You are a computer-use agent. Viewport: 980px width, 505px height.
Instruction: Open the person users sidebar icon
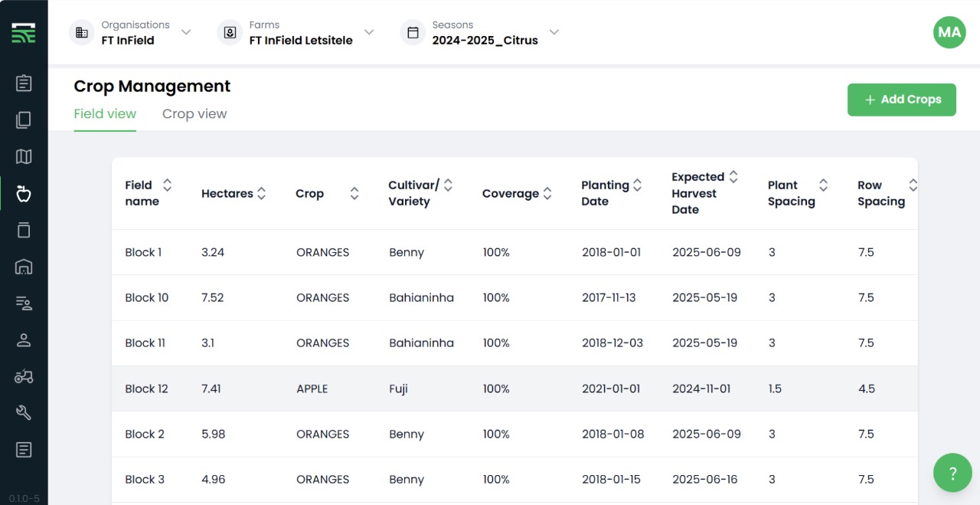24,340
